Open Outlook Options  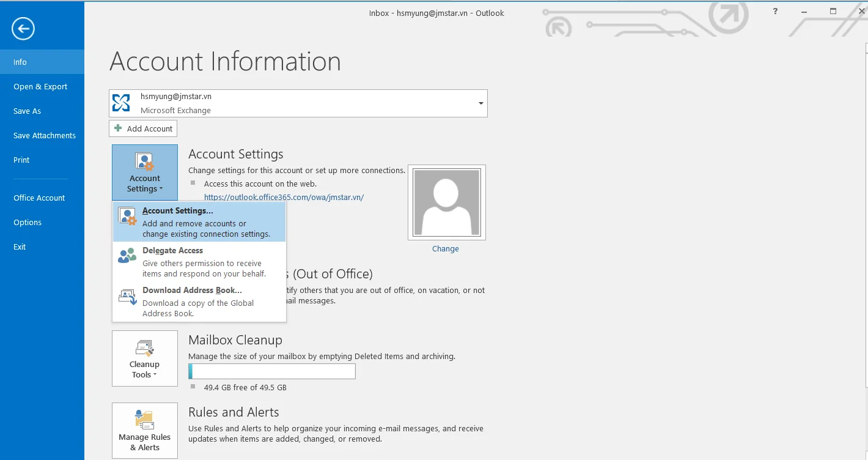point(28,223)
